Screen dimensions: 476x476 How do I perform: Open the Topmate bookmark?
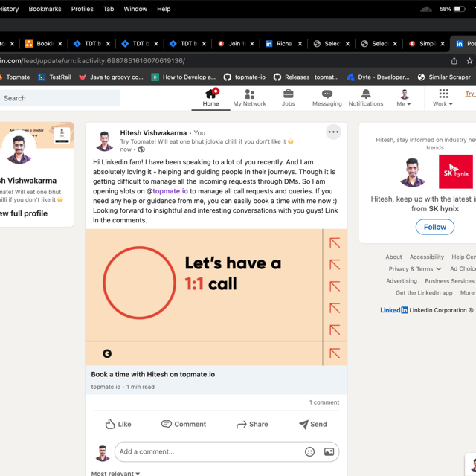pos(15,77)
